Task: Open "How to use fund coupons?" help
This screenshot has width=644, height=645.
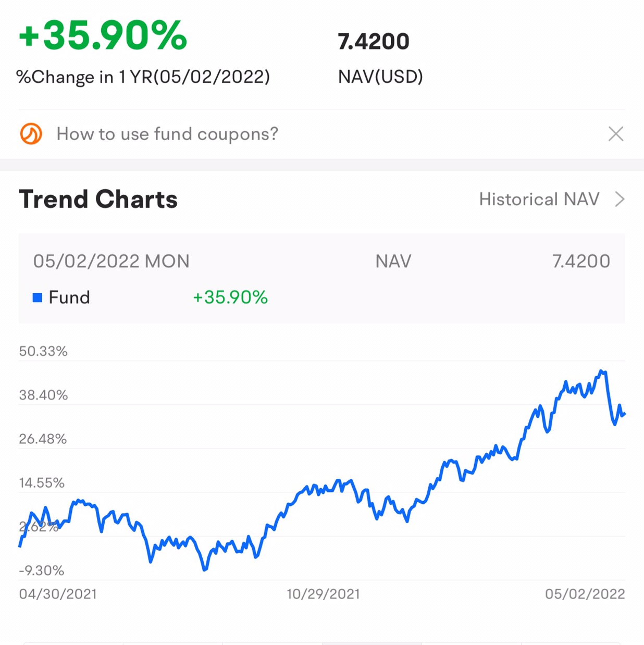Action: 167,134
